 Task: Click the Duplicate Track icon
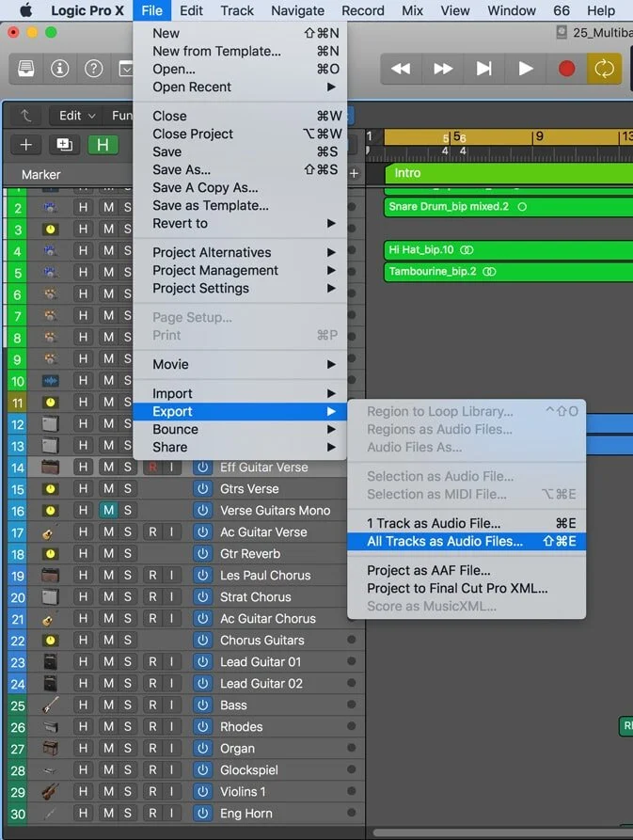click(x=64, y=145)
